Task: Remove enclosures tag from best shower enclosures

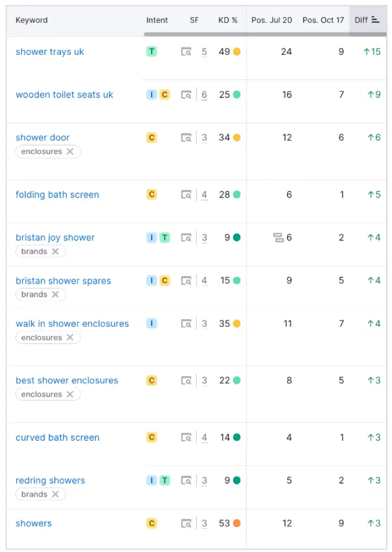Action: tap(70, 395)
